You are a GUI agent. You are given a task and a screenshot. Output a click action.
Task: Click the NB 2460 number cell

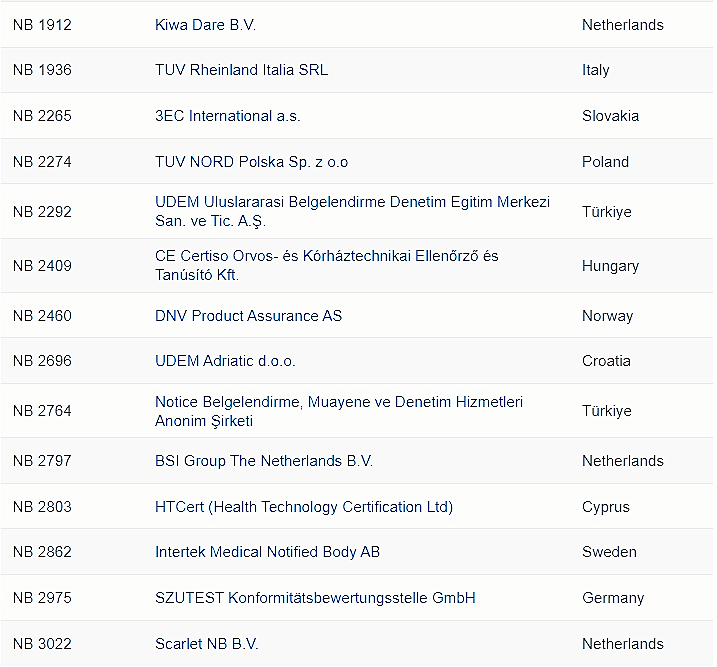pos(42,316)
